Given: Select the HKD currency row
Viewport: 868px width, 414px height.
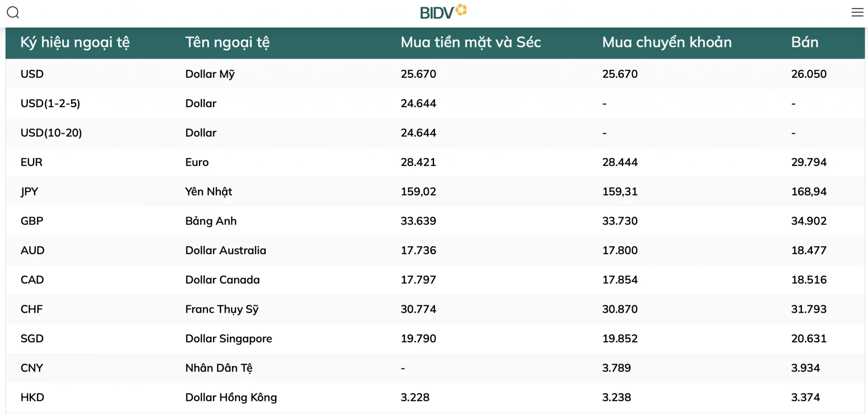Looking at the screenshot, I should [435, 397].
